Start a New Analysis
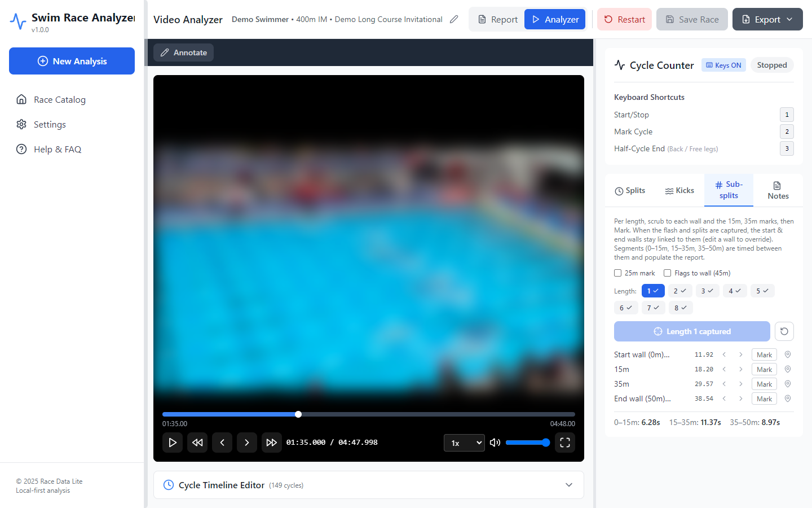Viewport: 812px width, 508px height. 72,61
